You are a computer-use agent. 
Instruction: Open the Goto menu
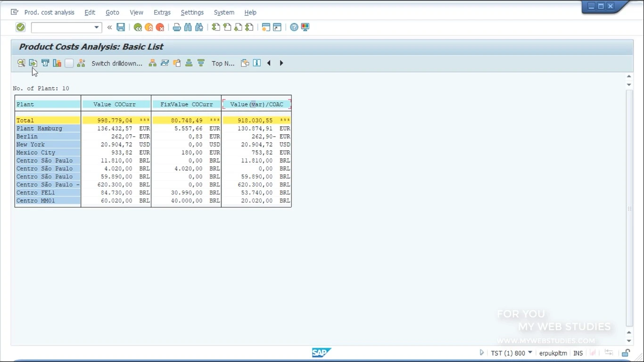[112, 12]
